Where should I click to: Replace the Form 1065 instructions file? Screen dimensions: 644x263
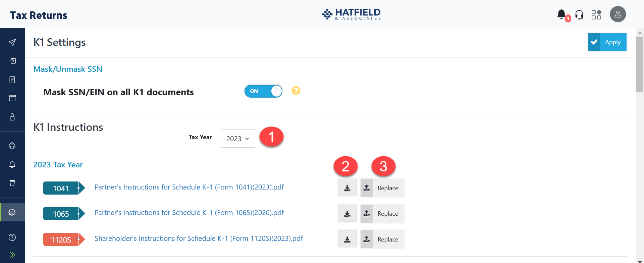[382, 214]
